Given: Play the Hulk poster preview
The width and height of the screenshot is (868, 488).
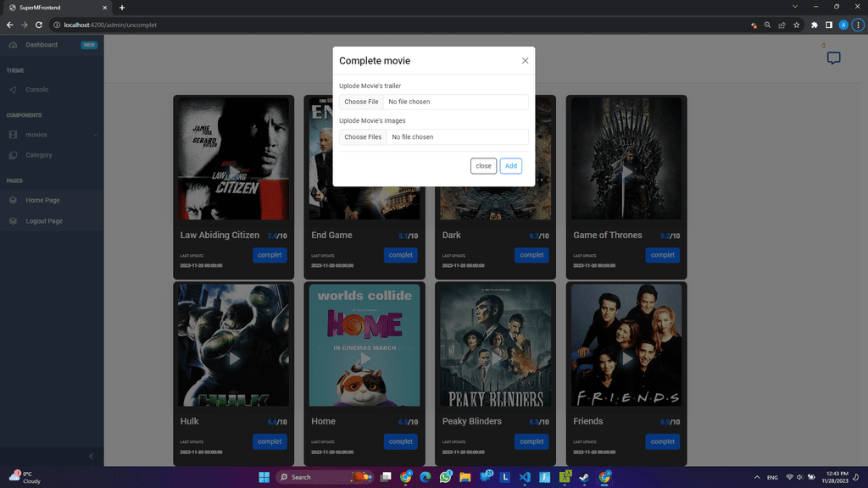Looking at the screenshot, I should tap(234, 359).
